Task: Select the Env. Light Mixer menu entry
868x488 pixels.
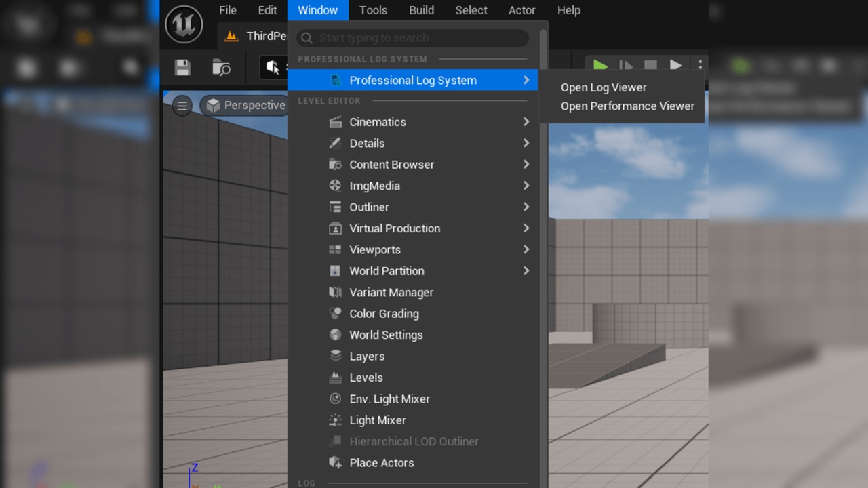Action: coord(413,399)
